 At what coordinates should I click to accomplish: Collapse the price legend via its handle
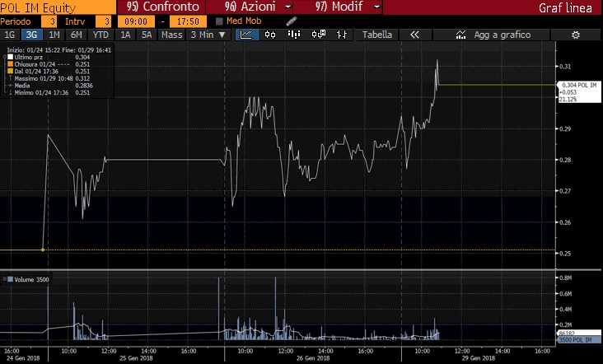pos(4,57)
